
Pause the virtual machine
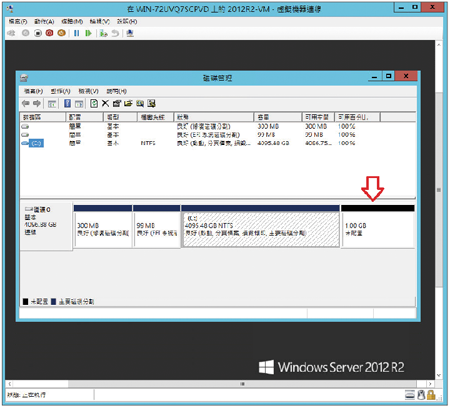click(76, 33)
